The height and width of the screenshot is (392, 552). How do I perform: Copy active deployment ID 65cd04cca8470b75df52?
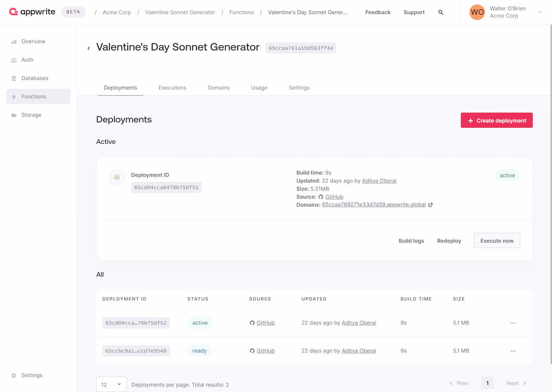[166, 187]
